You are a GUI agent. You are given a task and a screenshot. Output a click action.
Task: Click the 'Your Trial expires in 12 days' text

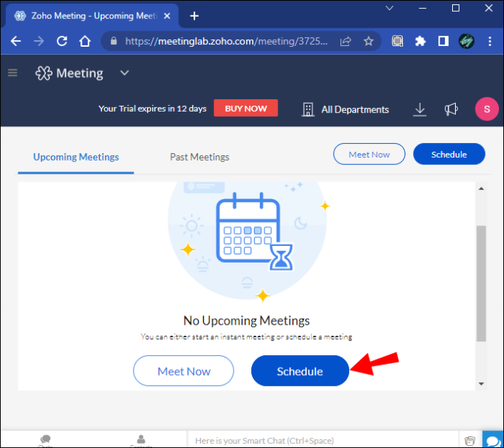click(x=153, y=109)
